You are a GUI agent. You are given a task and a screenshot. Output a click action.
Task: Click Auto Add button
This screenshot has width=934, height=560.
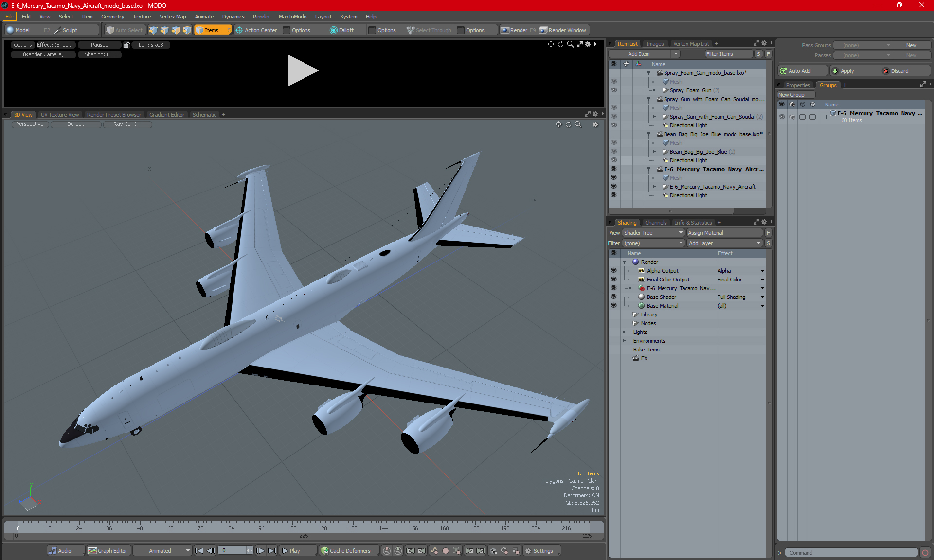click(803, 71)
